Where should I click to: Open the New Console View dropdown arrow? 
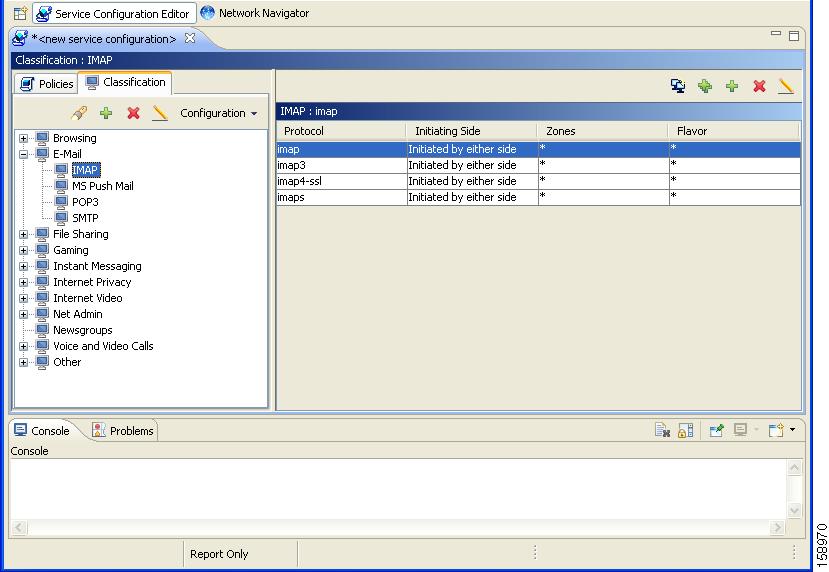792,430
